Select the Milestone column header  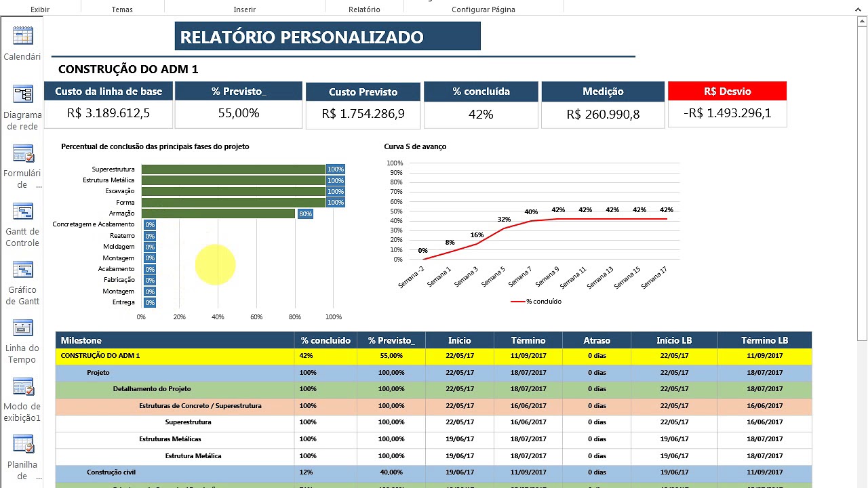click(x=175, y=340)
